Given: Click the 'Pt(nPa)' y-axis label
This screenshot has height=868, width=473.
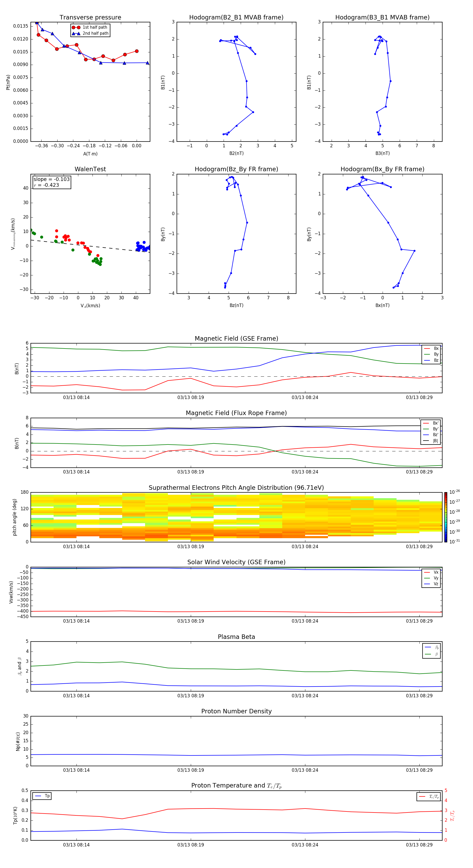Looking at the screenshot, I should tap(8, 82).
